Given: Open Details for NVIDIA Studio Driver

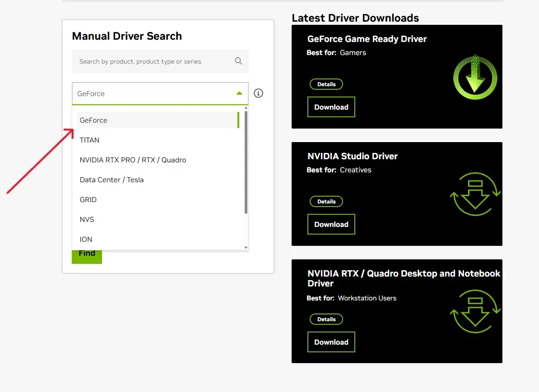Looking at the screenshot, I should point(326,202).
